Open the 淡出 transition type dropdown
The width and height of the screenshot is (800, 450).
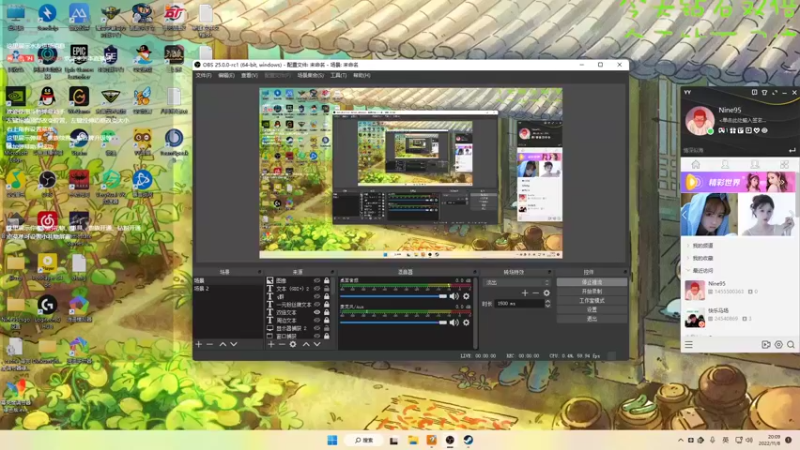(516, 282)
